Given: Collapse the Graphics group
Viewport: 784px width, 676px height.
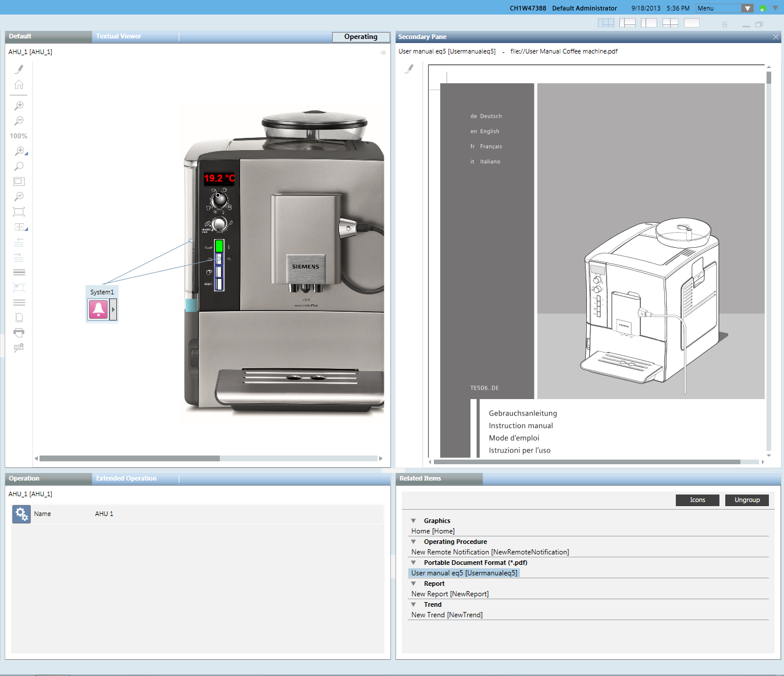Looking at the screenshot, I should pyautogui.click(x=414, y=521).
